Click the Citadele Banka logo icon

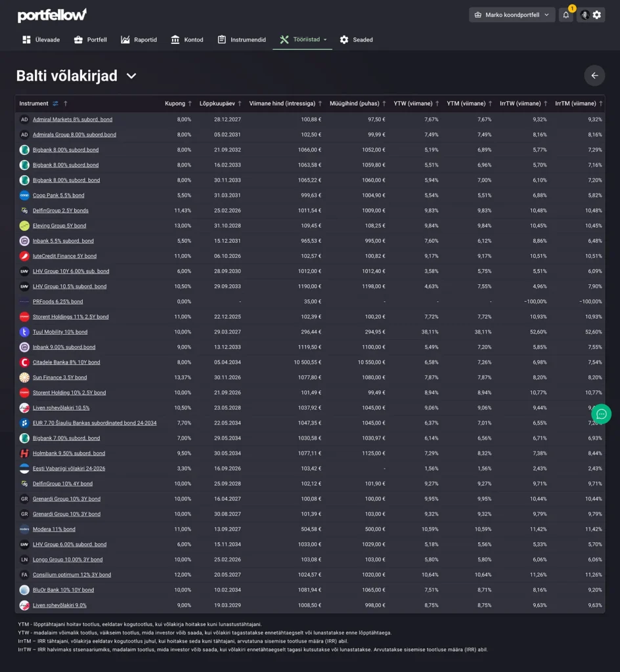24,362
